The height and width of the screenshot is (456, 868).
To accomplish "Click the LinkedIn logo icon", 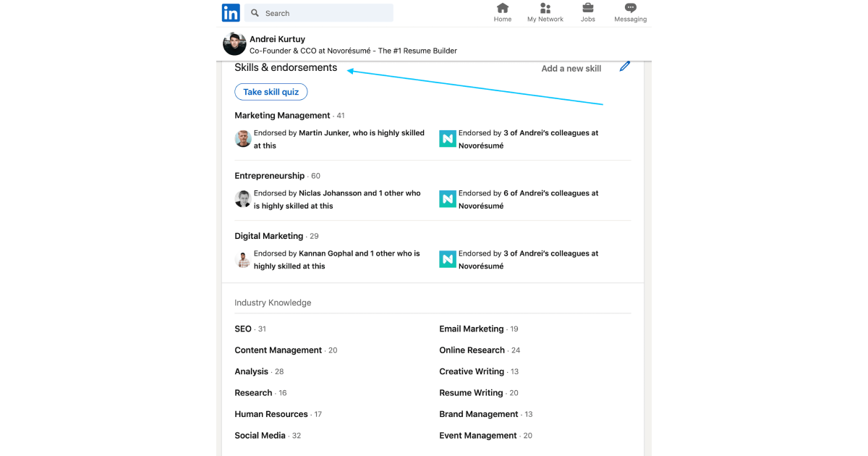I will 231,13.
